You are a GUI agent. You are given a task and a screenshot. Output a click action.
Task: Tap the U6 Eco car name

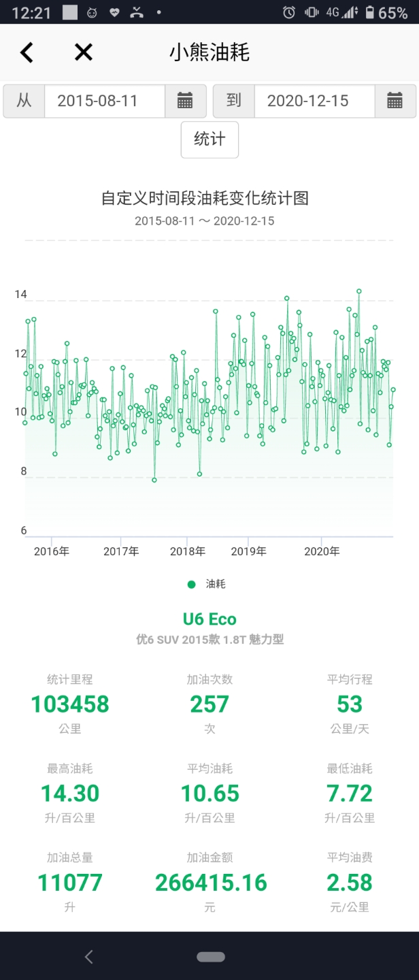pyautogui.click(x=209, y=619)
